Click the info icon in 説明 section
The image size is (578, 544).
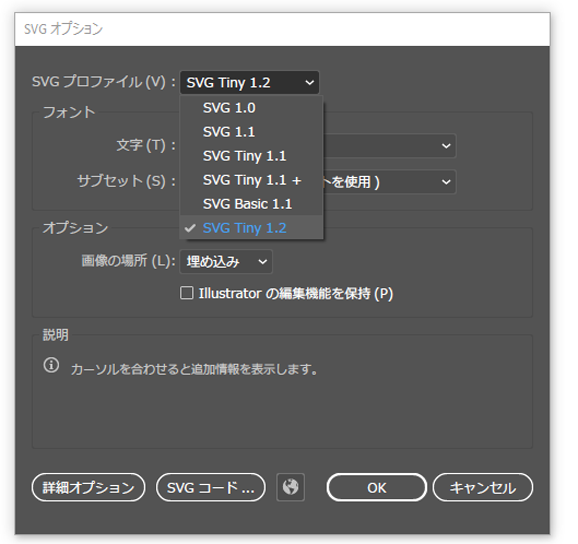(51, 365)
